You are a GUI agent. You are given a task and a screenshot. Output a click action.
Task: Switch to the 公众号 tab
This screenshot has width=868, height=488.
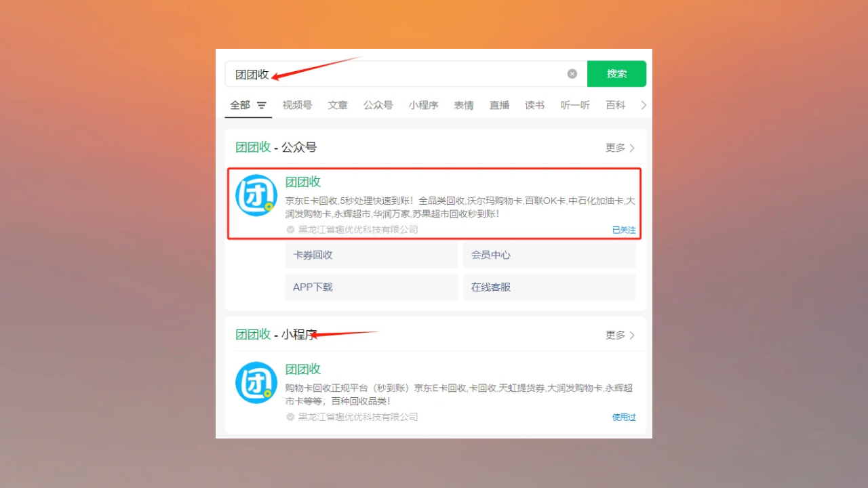(378, 105)
